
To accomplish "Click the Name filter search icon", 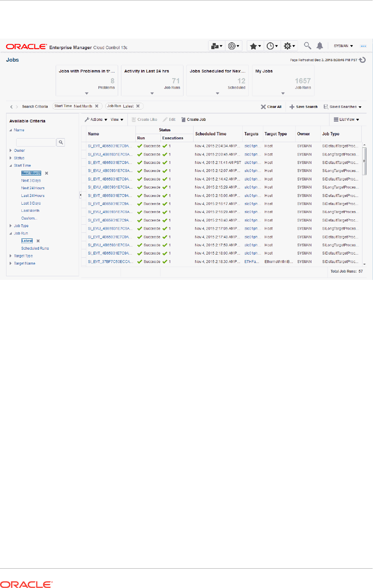I will [61, 142].
